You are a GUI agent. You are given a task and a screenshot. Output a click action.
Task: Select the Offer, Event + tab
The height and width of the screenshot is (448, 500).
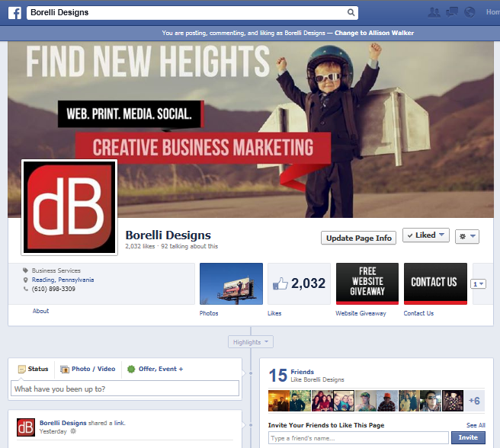[x=155, y=369]
